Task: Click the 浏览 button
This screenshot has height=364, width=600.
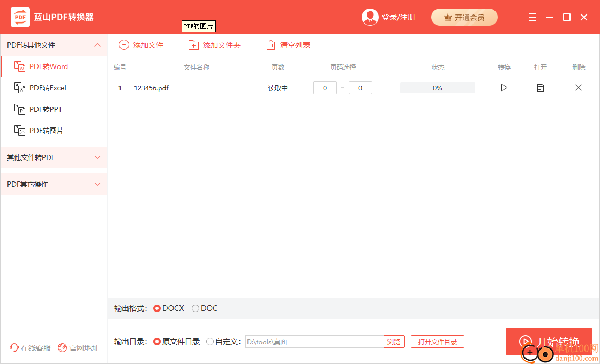Action: (x=394, y=342)
